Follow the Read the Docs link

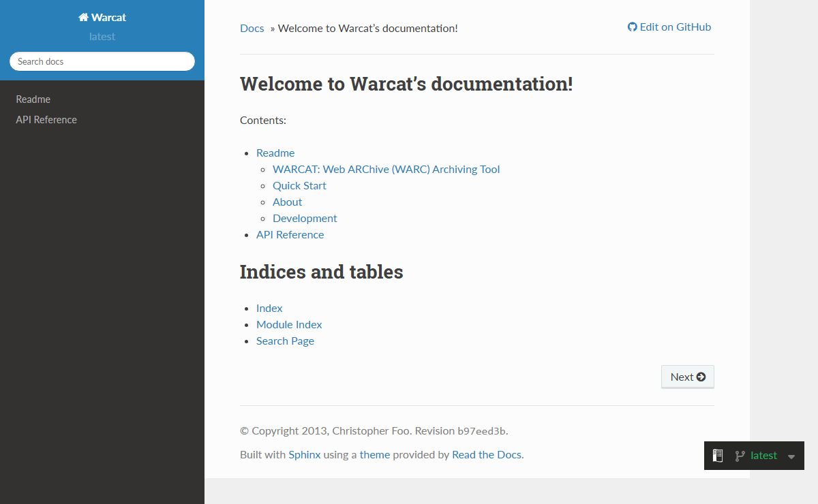click(487, 454)
